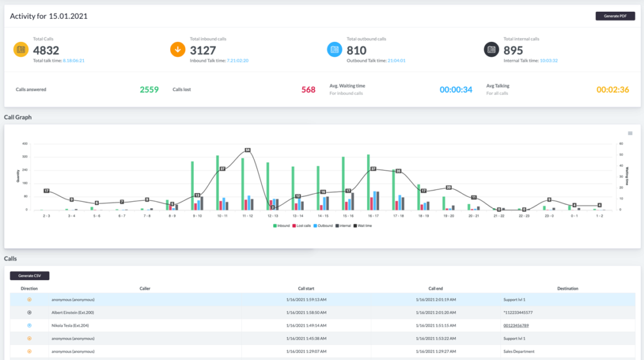Sort by Destination column header
This screenshot has height=360, width=644.
click(x=568, y=289)
